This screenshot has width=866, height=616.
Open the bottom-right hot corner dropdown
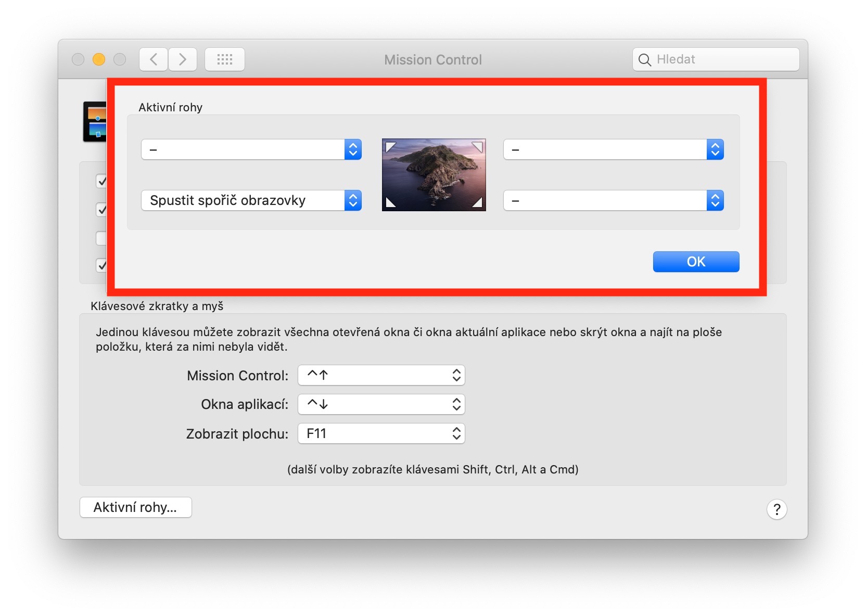(x=613, y=201)
